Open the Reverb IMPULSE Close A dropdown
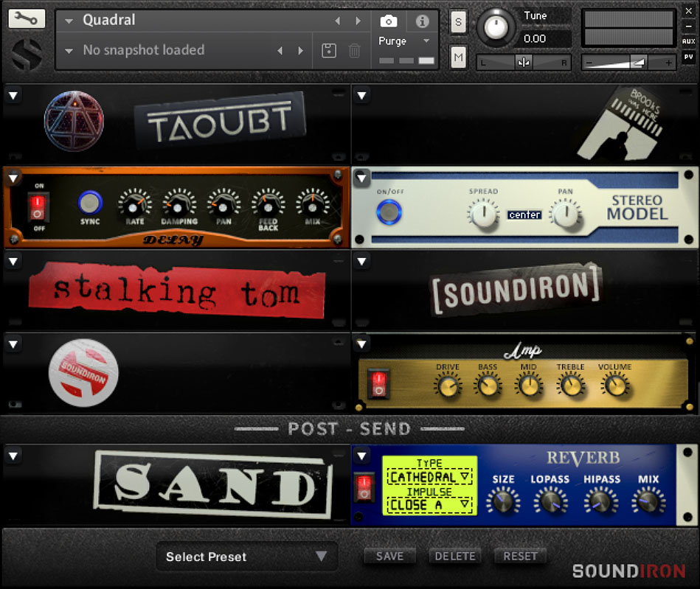The width and height of the screenshot is (700, 589). click(429, 505)
